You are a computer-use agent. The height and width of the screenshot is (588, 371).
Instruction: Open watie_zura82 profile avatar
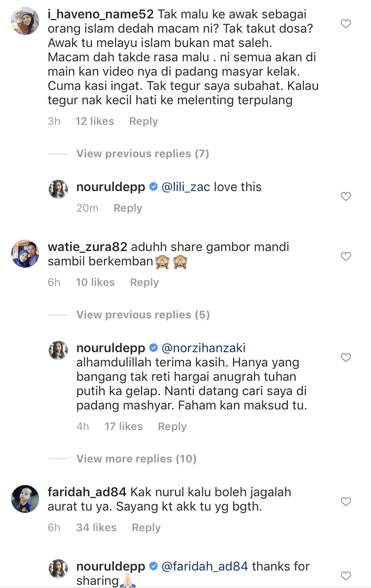click(25, 254)
